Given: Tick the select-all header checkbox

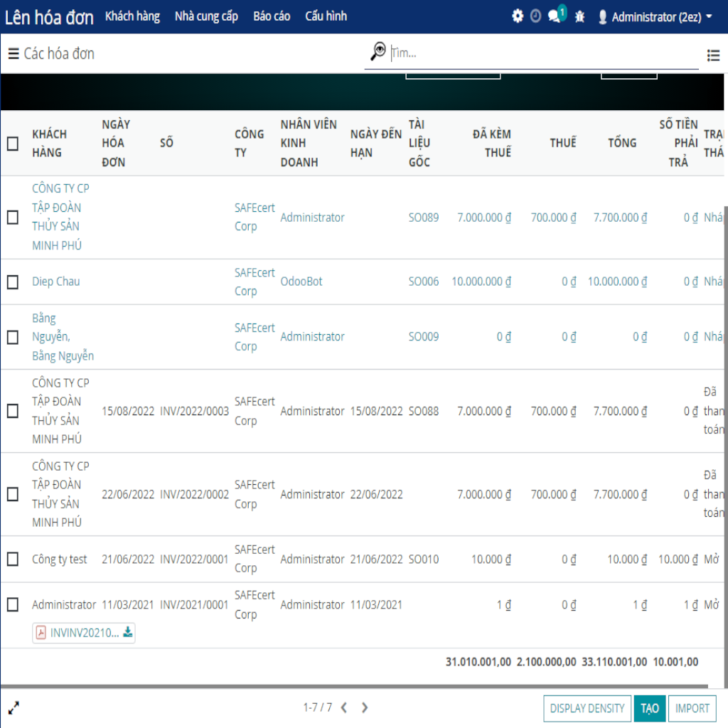Looking at the screenshot, I should (x=13, y=144).
